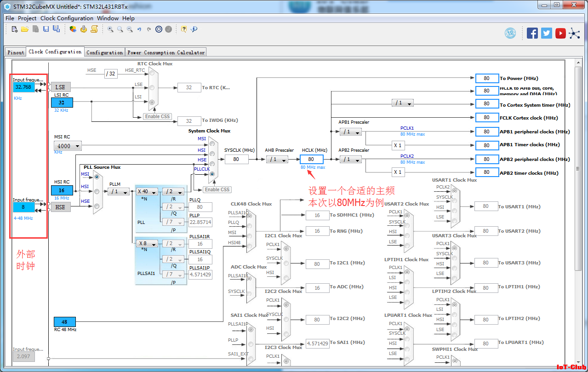Click Enable CSS under System Clock Mux
Image resolution: width=588 pixels, height=372 pixels.
point(217,189)
